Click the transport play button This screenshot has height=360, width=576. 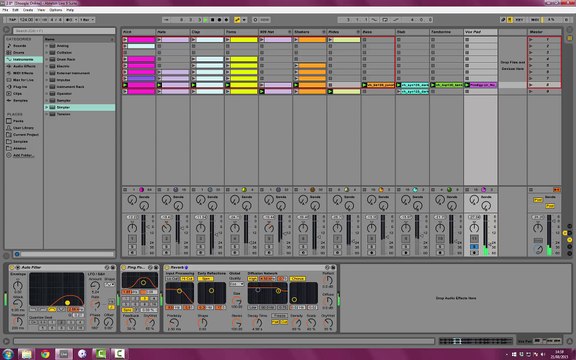click(206, 19)
